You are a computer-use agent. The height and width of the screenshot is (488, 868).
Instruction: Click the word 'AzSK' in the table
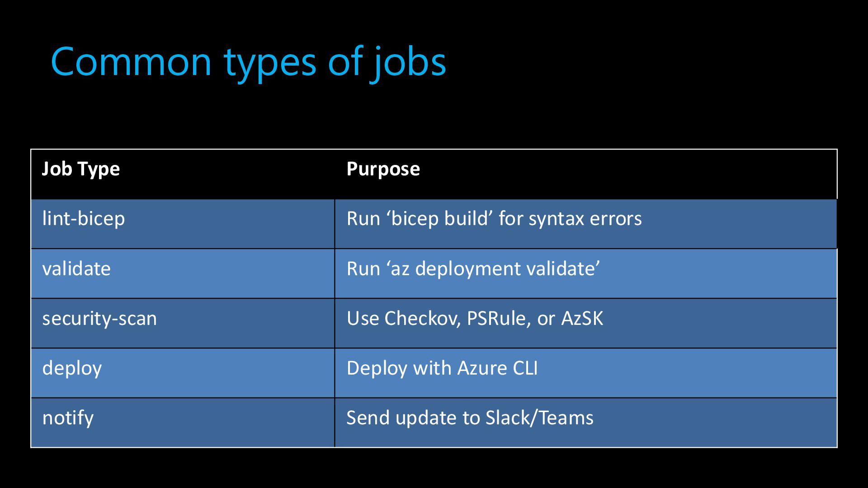(582, 319)
